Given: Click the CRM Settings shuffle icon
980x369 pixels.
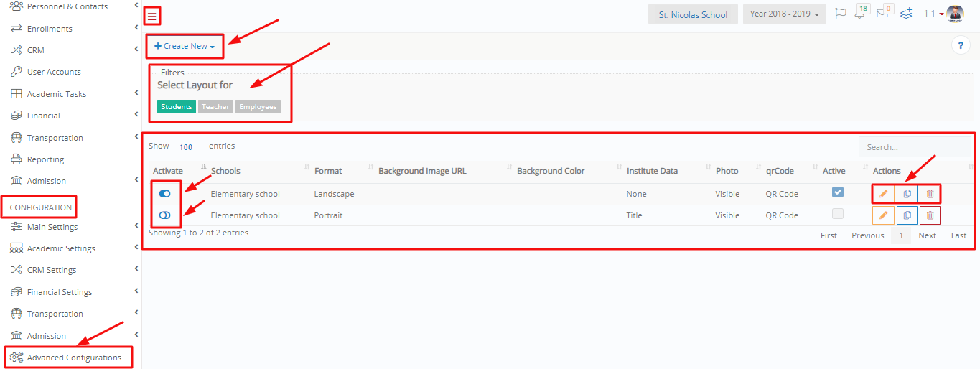Looking at the screenshot, I should point(16,270).
